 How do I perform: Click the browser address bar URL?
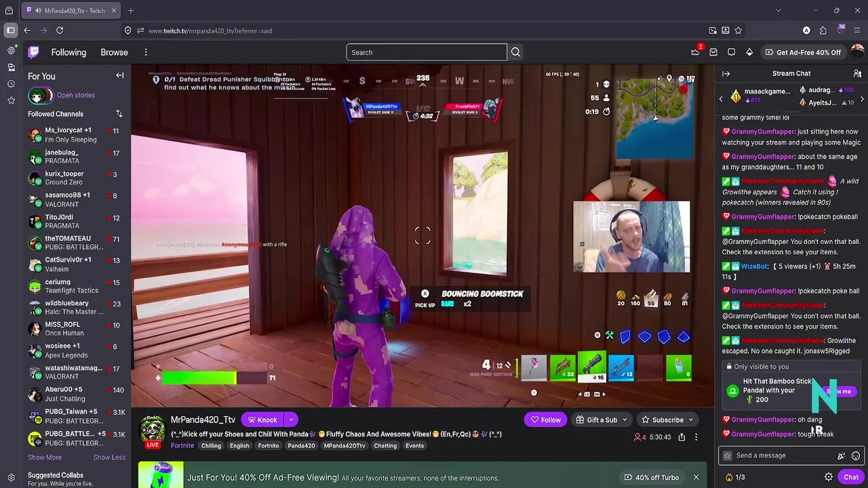(x=210, y=30)
